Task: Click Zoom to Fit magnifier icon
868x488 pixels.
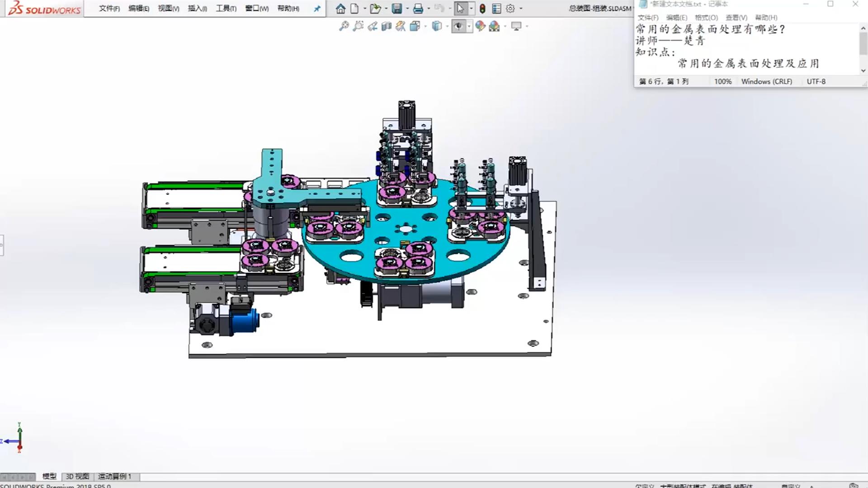Action: coord(344,26)
